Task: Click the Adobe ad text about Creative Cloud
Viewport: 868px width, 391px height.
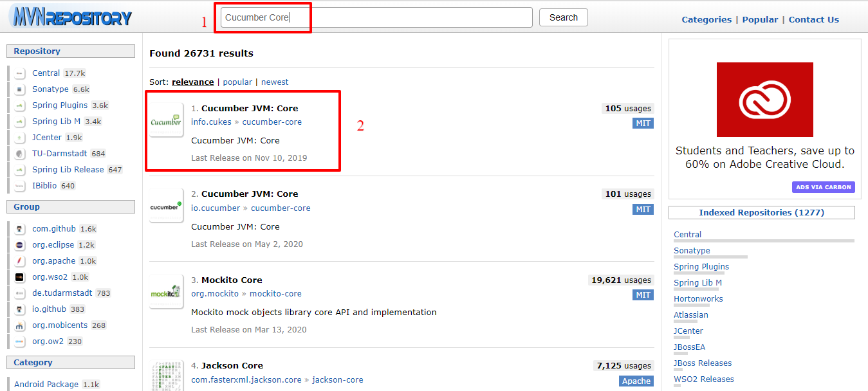Action: pyautogui.click(x=765, y=158)
